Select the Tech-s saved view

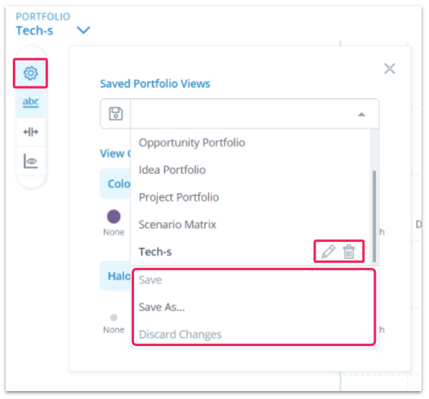155,252
